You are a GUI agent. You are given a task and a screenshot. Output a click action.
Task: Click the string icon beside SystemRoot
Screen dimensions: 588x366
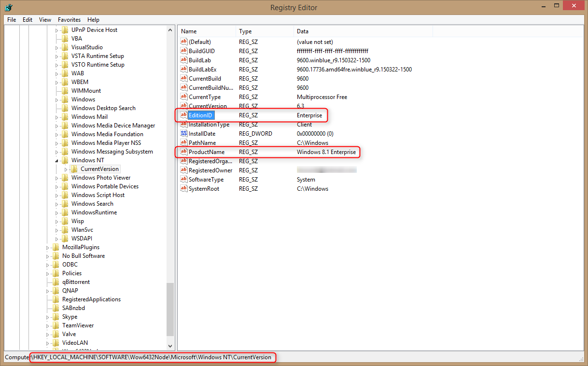coord(183,188)
